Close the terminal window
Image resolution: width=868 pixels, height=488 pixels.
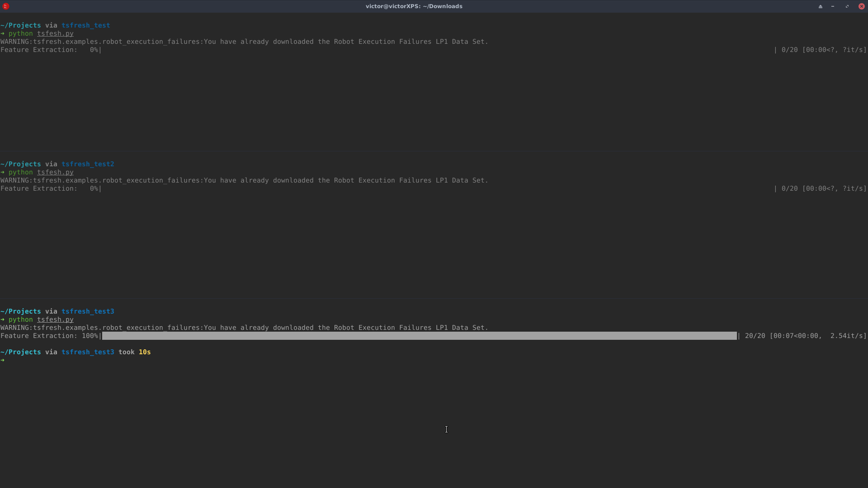862,6
